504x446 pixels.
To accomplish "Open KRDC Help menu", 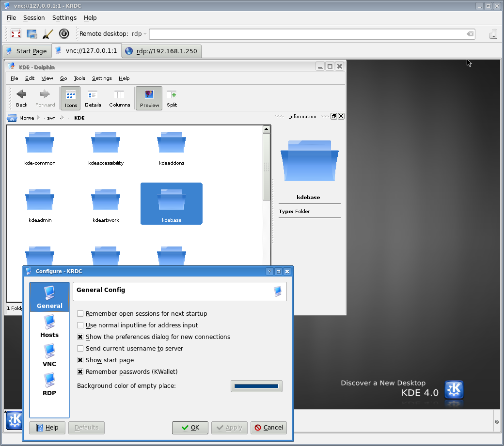I will (x=90, y=17).
